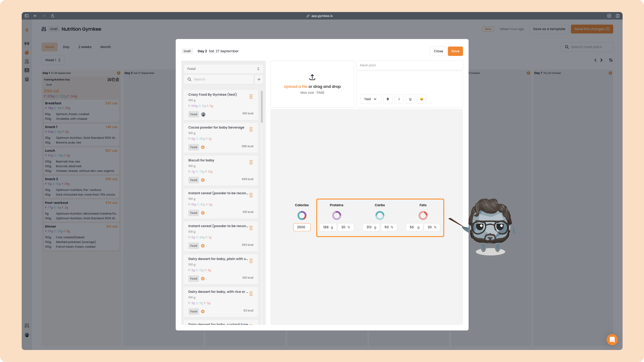Switch to the 2 weeks view tab
This screenshot has height=362, width=644.
click(x=85, y=47)
